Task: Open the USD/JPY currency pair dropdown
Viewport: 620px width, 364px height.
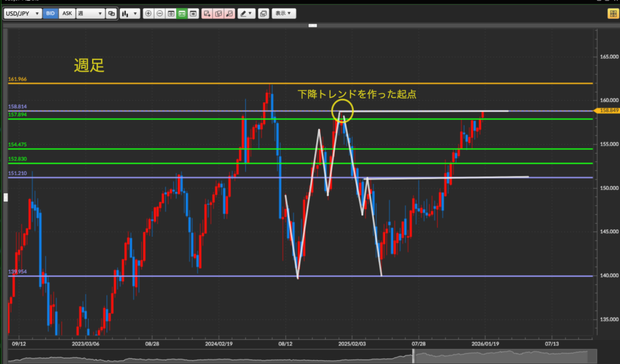Action: click(22, 13)
